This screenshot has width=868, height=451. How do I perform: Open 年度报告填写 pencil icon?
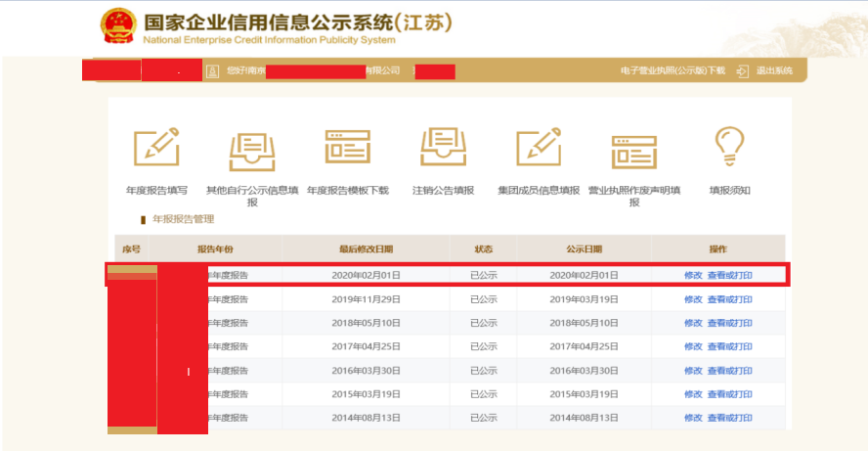pyautogui.click(x=156, y=147)
